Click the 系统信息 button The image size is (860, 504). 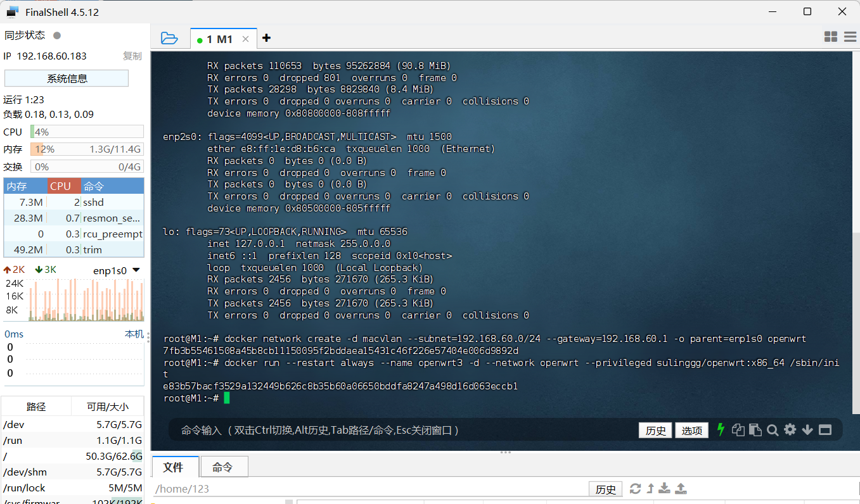pos(67,79)
